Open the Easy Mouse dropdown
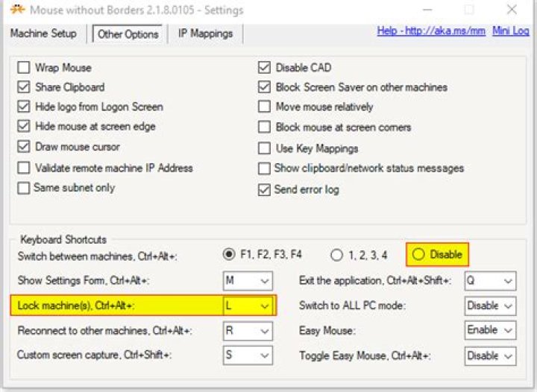The image size is (537, 392). click(x=490, y=330)
